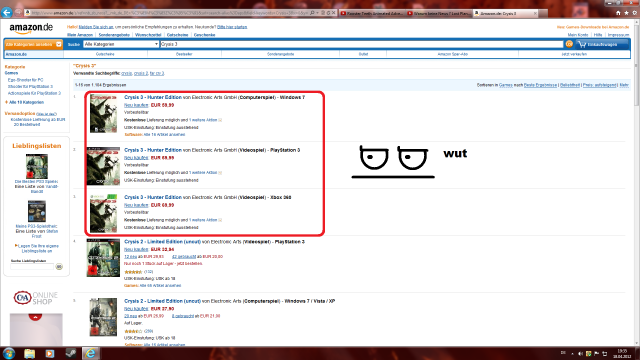The height and width of the screenshot is (360, 640).
Task: Click the Crysis 3 search input field
Action: [x=361, y=44]
